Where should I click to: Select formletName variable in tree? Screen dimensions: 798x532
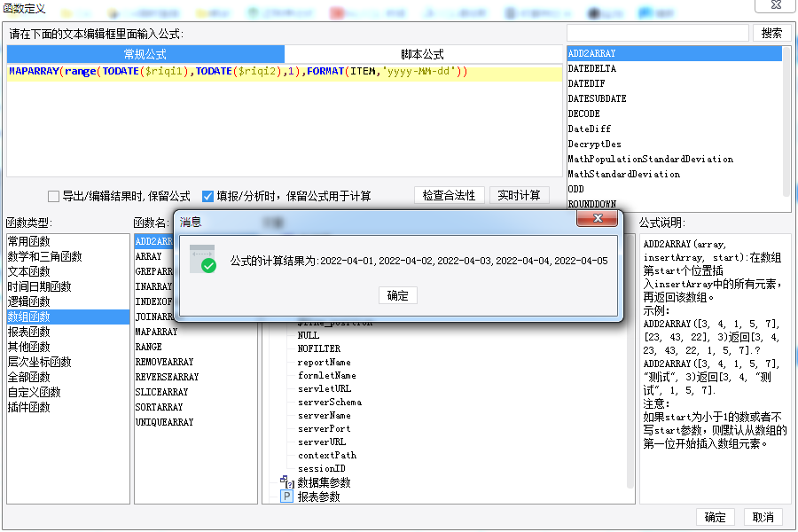pos(326,376)
